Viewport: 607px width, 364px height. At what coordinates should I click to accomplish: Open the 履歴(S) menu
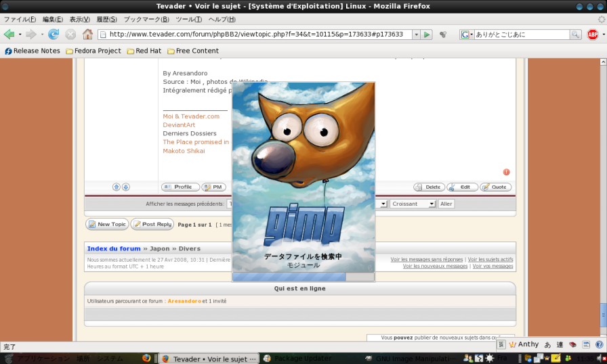click(x=106, y=20)
